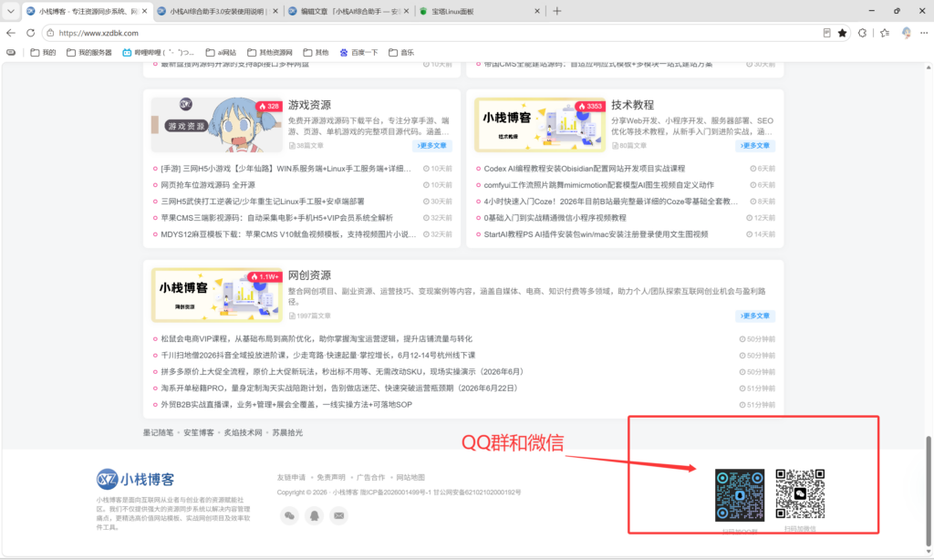Open the 其他 bookmark folder
The width and height of the screenshot is (934, 560).
(316, 52)
